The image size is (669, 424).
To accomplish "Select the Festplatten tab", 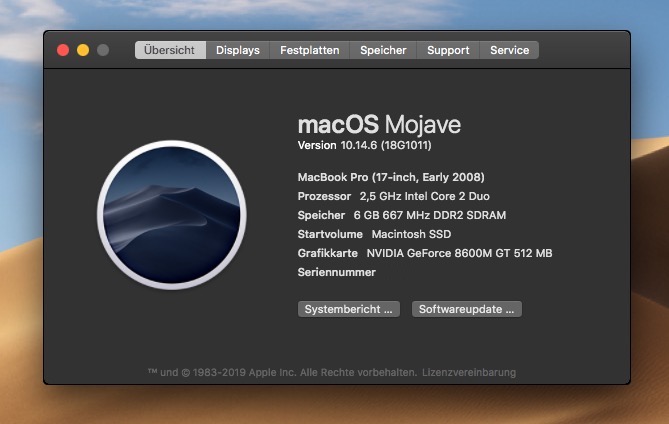I will point(309,50).
